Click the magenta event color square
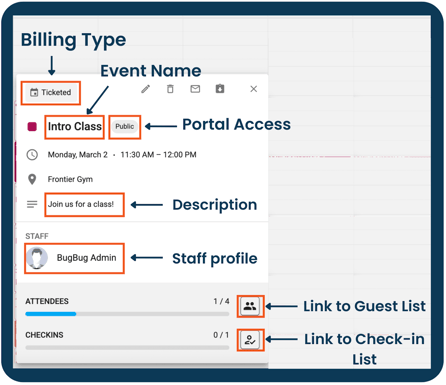This screenshot has width=446, height=385. click(32, 127)
